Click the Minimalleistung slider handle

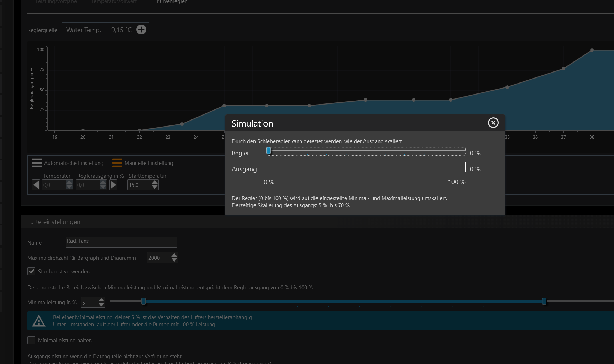143,301
